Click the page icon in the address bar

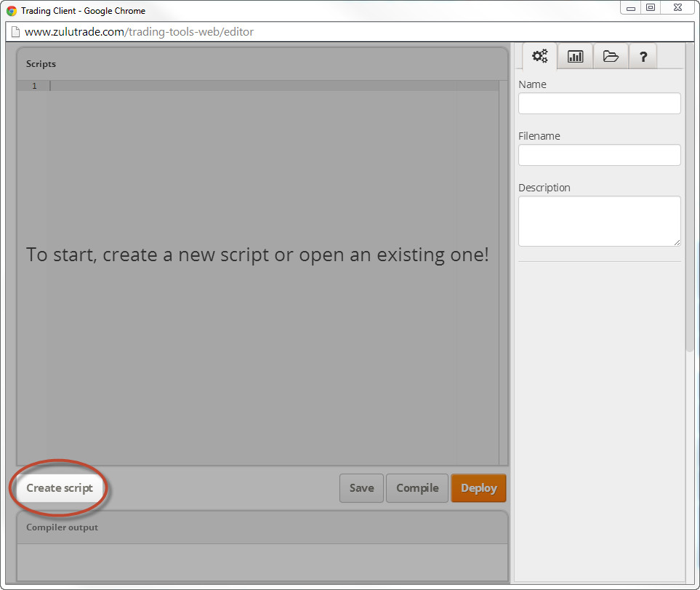15,32
